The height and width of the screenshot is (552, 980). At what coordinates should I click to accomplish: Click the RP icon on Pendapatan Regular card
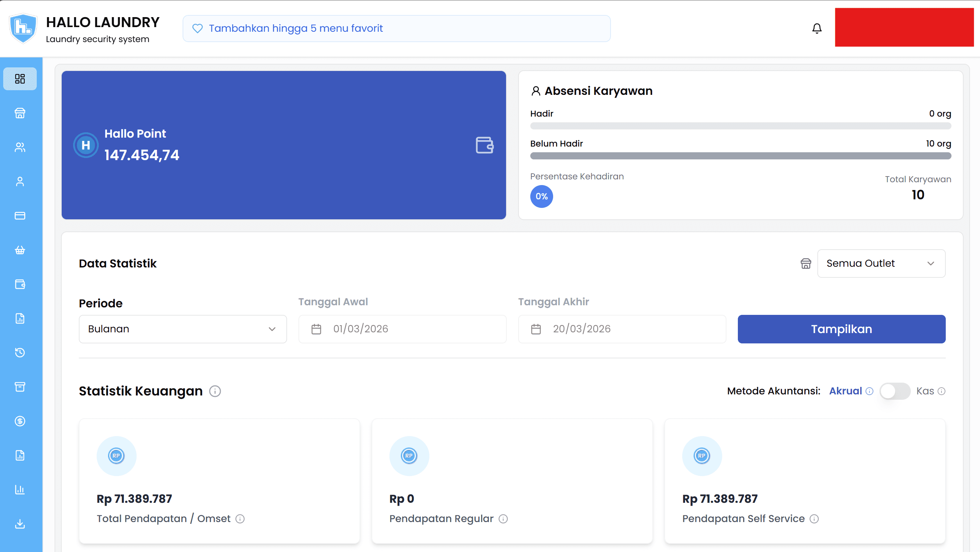click(x=409, y=456)
